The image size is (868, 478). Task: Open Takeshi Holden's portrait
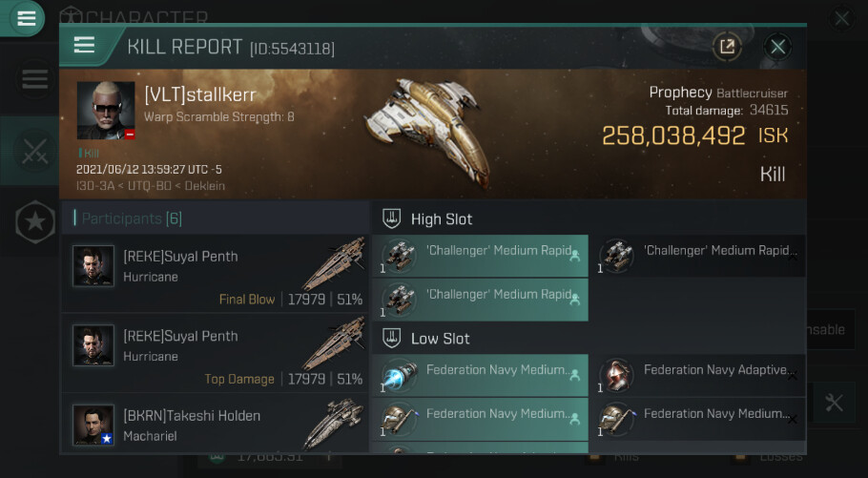(93, 425)
